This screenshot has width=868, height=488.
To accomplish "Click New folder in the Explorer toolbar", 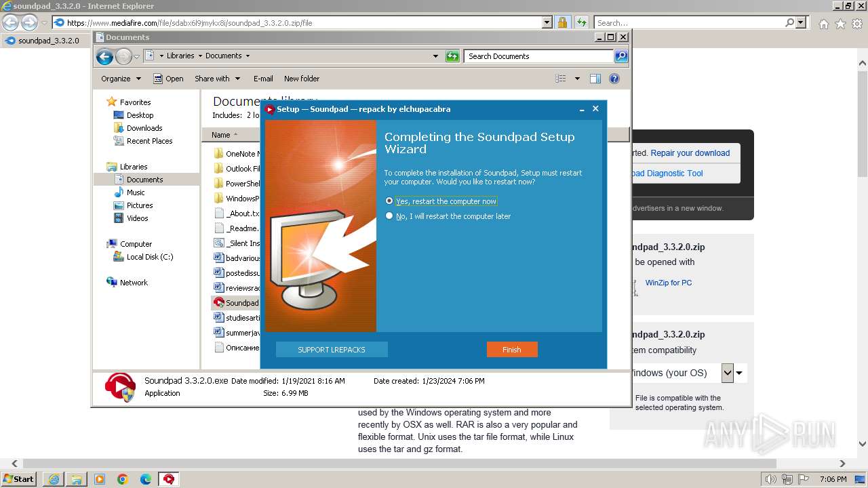I will tap(302, 79).
